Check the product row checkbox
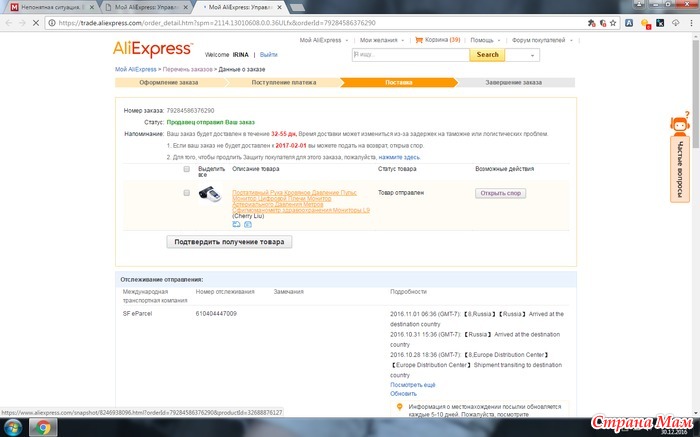The image size is (700, 437). tap(187, 193)
